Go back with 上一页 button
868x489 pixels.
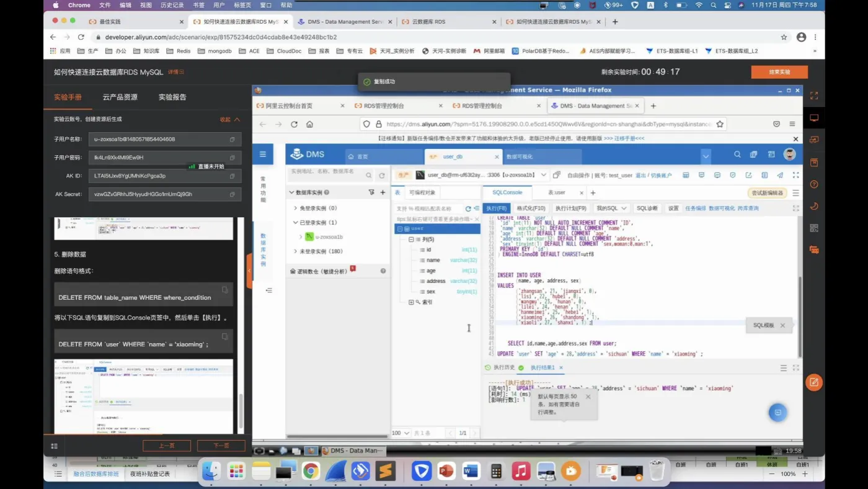[167, 446]
